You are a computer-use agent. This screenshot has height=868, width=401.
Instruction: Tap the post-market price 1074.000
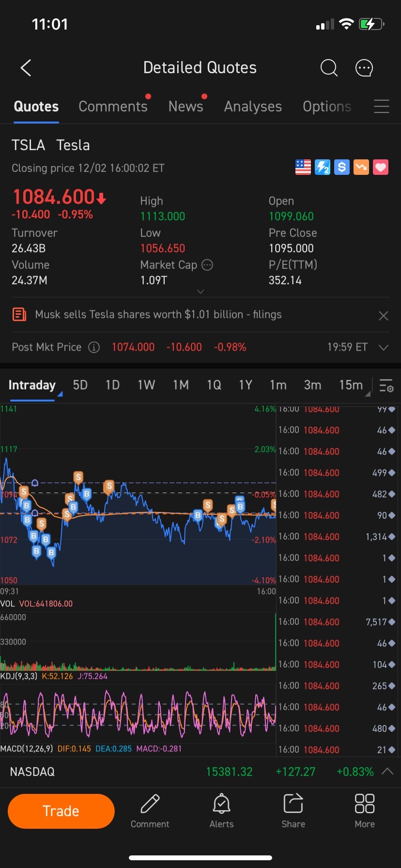point(133,347)
